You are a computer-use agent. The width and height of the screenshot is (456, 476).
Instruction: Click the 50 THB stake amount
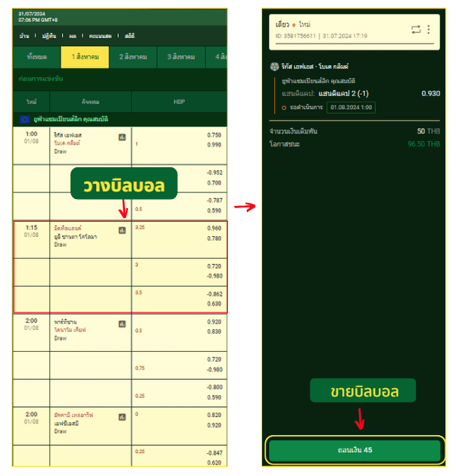coord(429,132)
